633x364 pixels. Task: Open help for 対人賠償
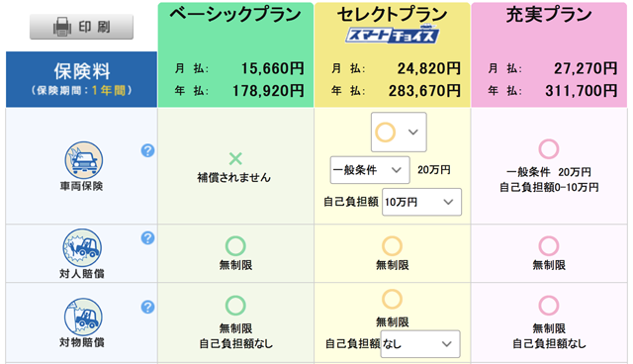pos(147,237)
